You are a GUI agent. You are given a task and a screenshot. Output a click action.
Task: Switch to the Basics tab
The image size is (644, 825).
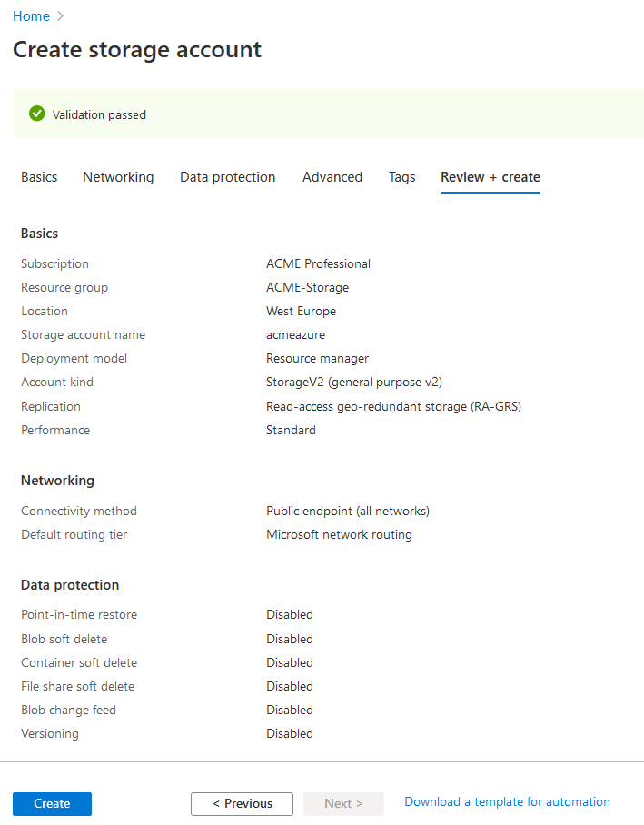(x=39, y=177)
